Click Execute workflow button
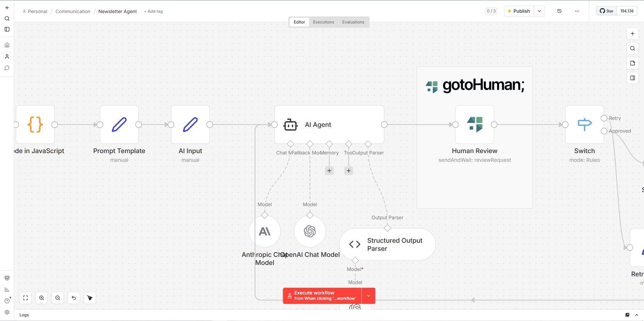The height and width of the screenshot is (321, 644). (322, 296)
